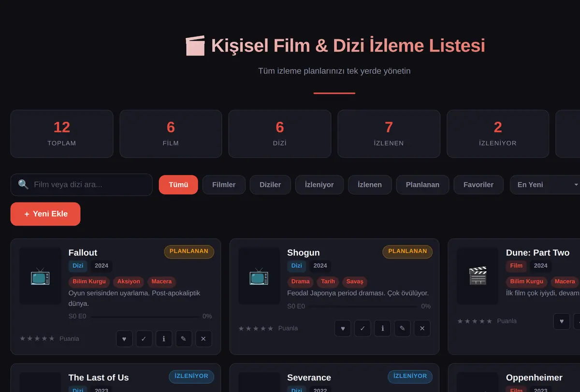
Task: Click the Severance title
Action: (309, 377)
